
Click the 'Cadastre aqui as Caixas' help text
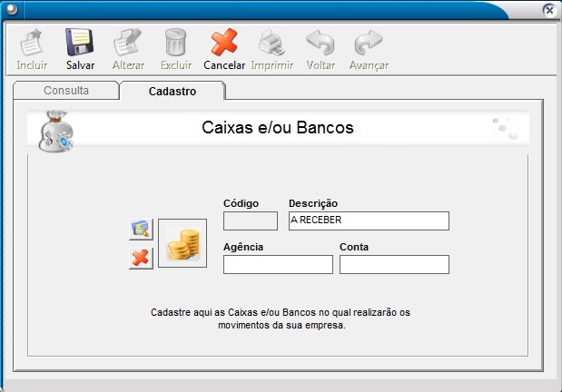tap(281, 318)
